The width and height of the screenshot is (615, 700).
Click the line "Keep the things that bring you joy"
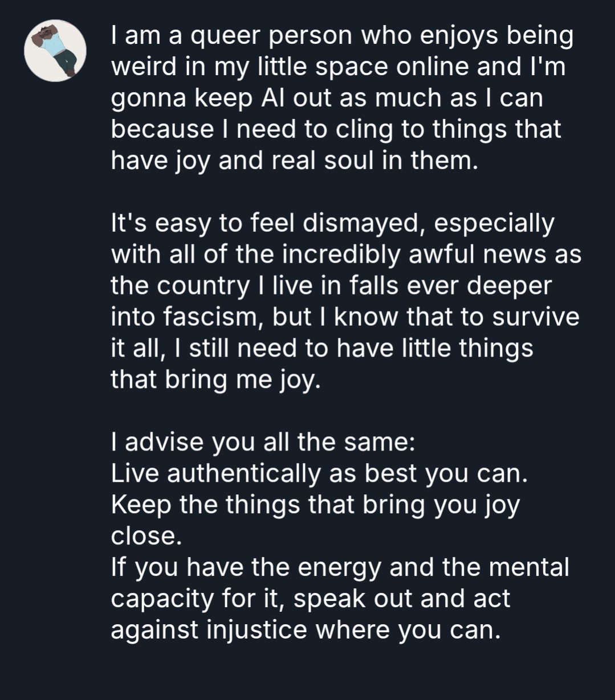(315, 505)
